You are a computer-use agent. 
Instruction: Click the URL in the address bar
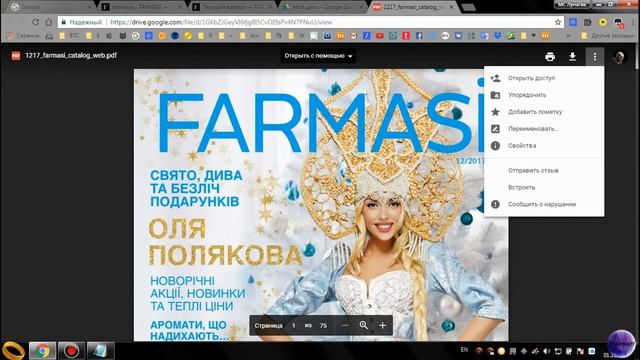click(221, 22)
